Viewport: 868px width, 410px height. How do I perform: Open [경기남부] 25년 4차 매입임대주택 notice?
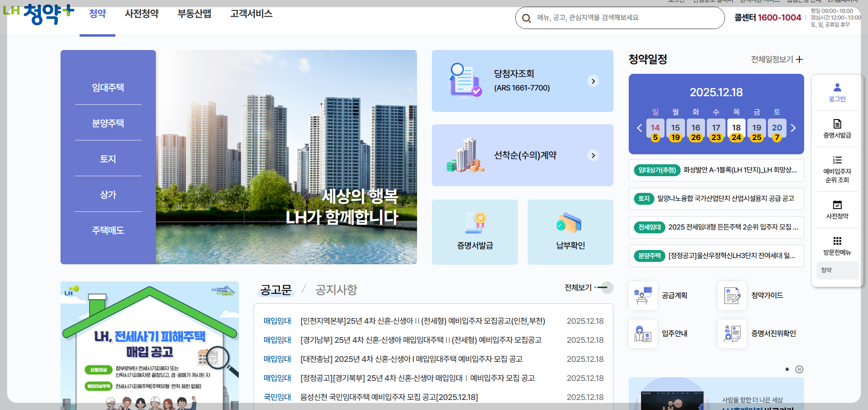coord(421,340)
